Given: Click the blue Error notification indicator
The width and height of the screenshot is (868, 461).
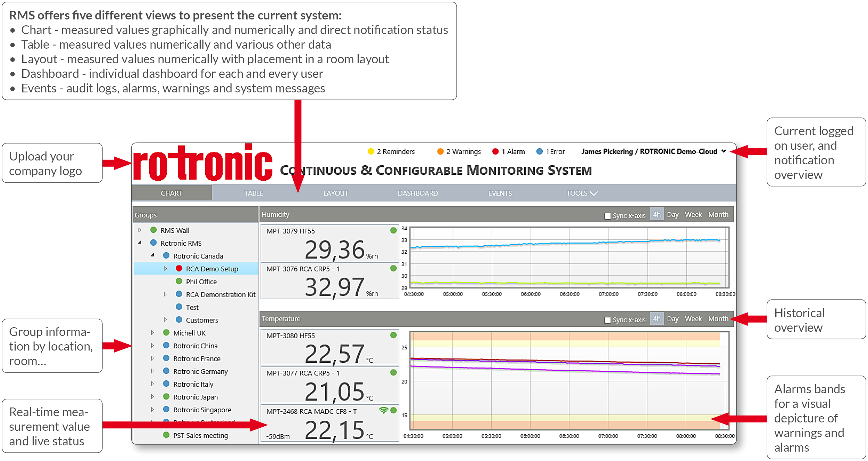Looking at the screenshot, I should [540, 151].
